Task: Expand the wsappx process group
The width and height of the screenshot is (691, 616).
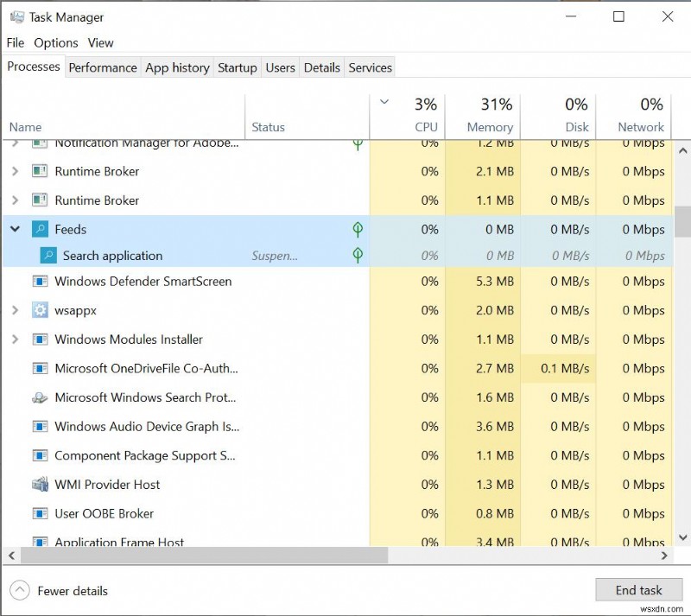Action: click(x=15, y=310)
